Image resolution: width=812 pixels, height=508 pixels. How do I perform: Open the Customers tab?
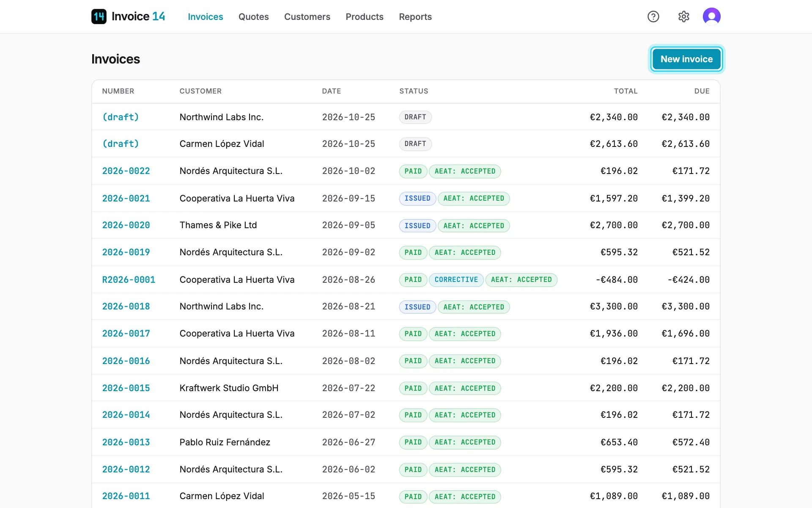[307, 17]
